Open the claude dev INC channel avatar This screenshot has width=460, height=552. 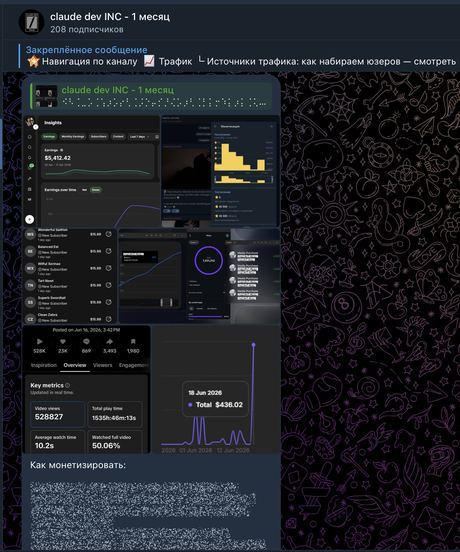coord(31,22)
